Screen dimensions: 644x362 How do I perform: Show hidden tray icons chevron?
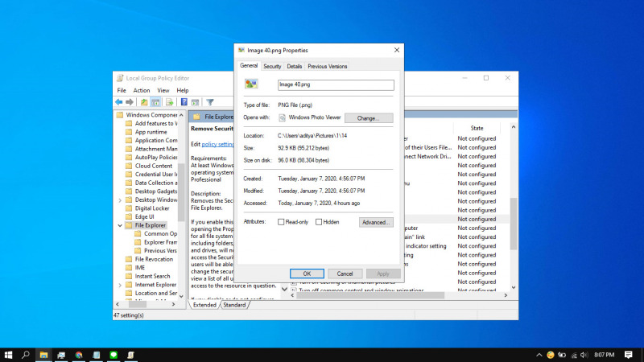pos(539,355)
